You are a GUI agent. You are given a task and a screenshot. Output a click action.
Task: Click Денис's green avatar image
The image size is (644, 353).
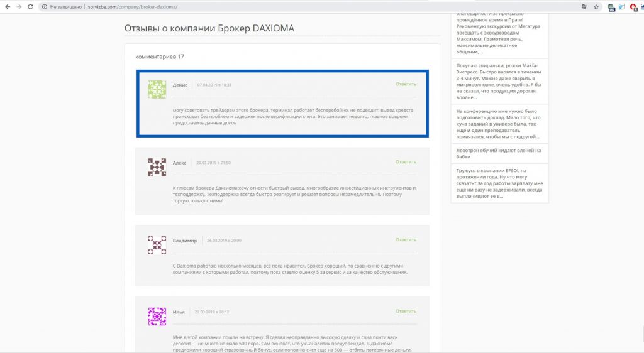[x=157, y=89]
